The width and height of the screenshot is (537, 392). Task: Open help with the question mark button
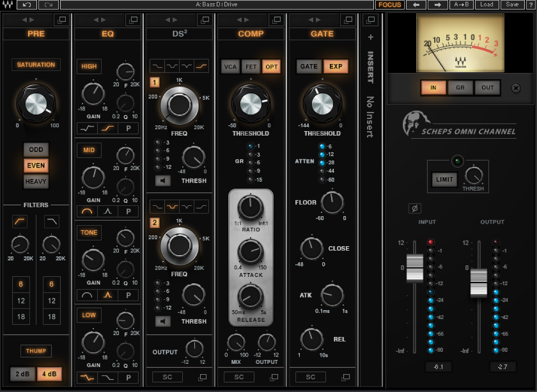coord(530,4)
